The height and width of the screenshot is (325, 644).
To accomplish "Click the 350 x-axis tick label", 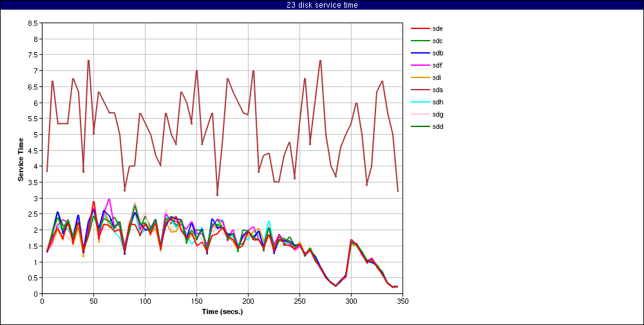I will 403,300.
